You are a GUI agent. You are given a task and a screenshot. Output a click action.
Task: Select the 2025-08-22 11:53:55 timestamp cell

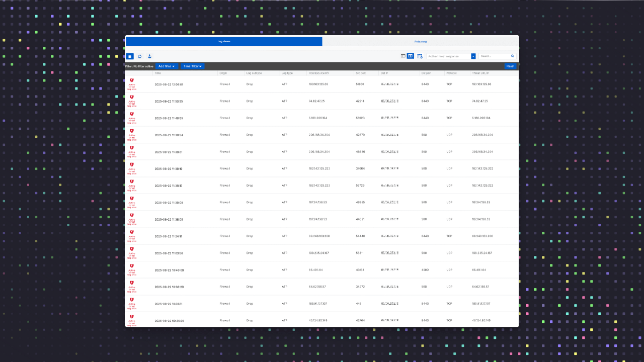[x=169, y=101]
